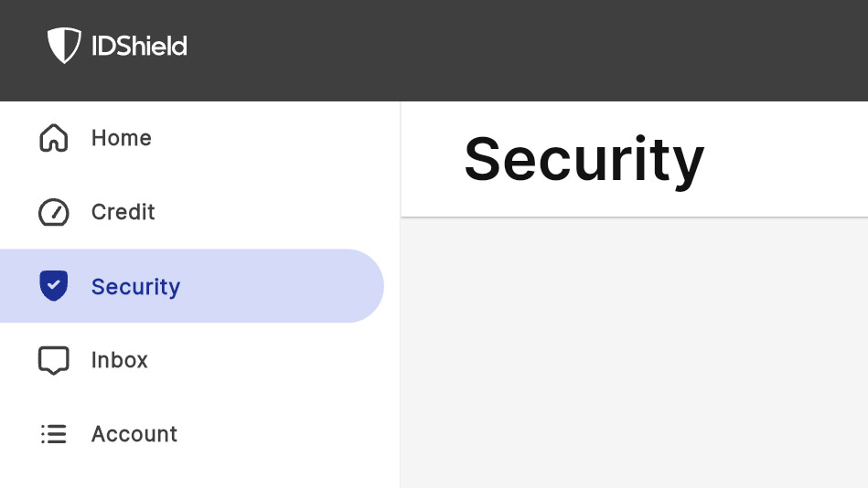This screenshot has height=488, width=868.
Task: Click the Inbox message bubble icon
Action: [x=54, y=360]
